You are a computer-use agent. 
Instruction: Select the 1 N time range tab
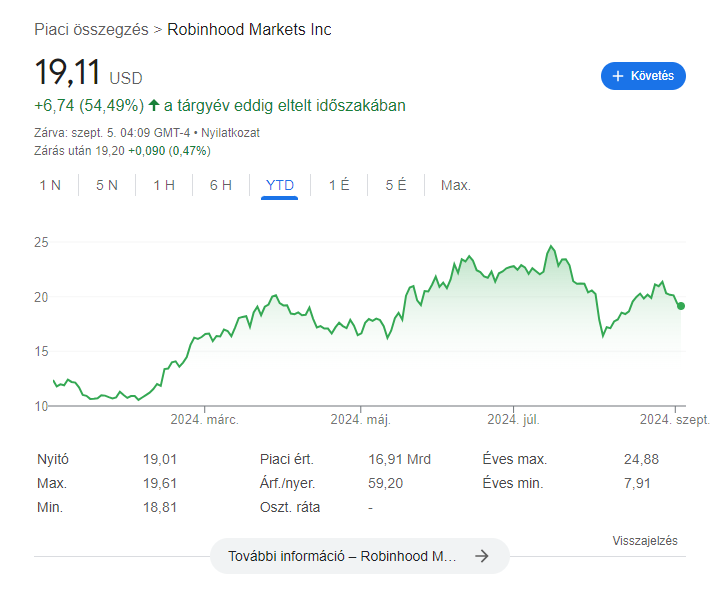point(50,185)
